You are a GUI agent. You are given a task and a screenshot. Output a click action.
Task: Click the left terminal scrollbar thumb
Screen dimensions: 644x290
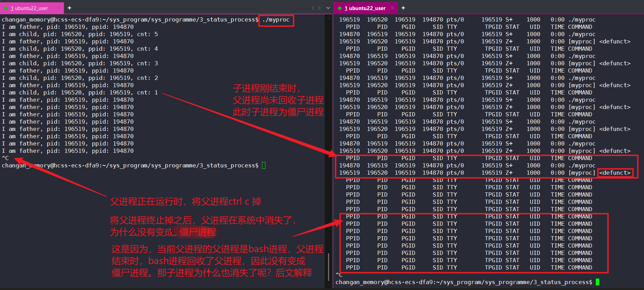pos(329,267)
